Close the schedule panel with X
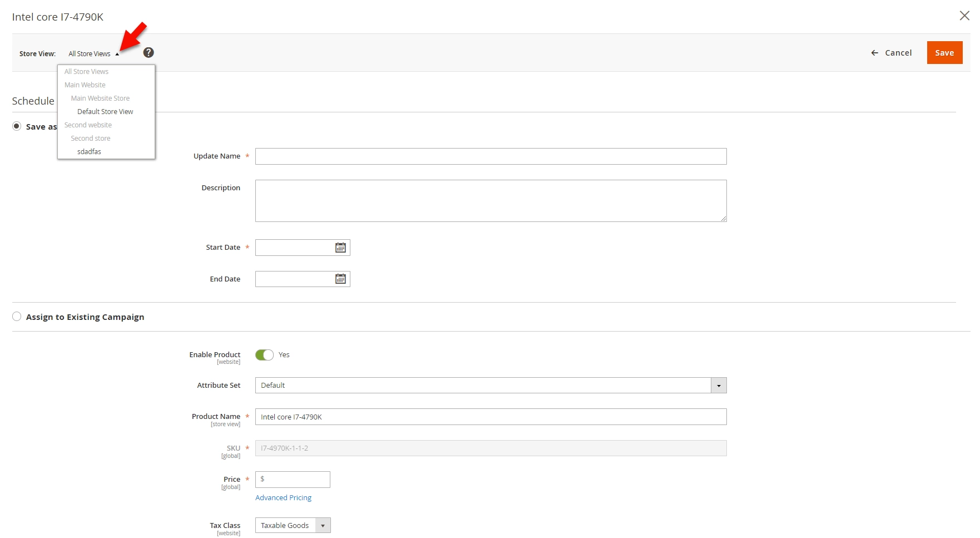 click(x=964, y=16)
